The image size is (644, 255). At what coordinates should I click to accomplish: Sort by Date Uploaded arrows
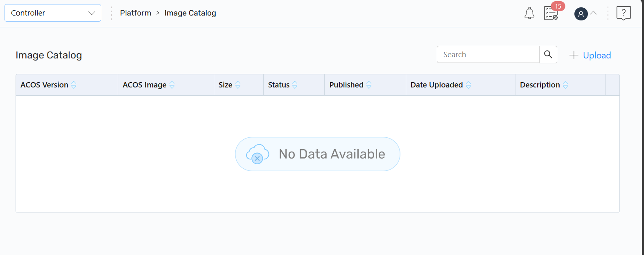(468, 85)
